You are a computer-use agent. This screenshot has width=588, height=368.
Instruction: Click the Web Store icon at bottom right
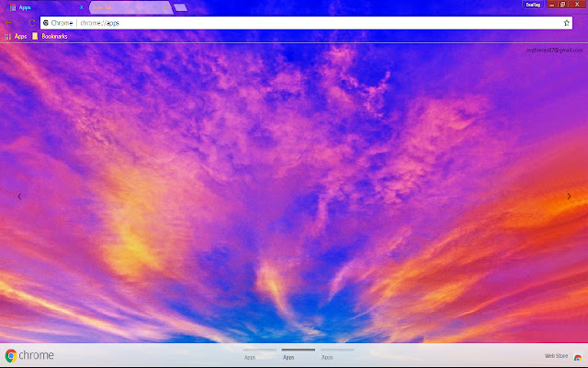pos(577,356)
